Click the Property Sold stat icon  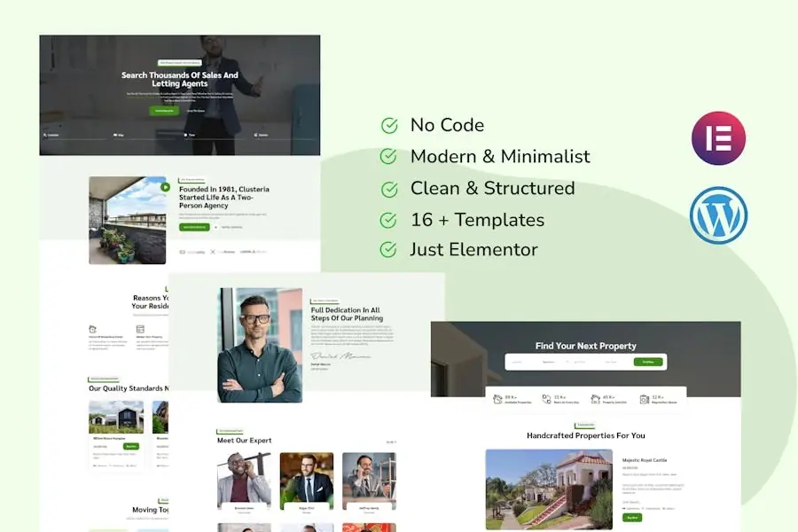[x=595, y=399]
